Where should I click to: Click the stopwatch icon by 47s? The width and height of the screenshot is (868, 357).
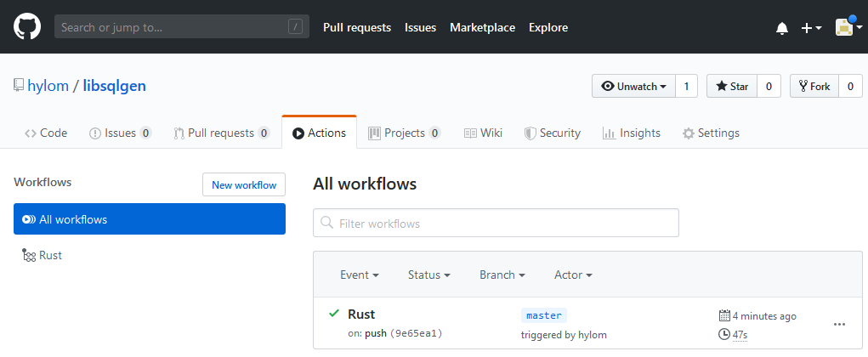point(724,334)
